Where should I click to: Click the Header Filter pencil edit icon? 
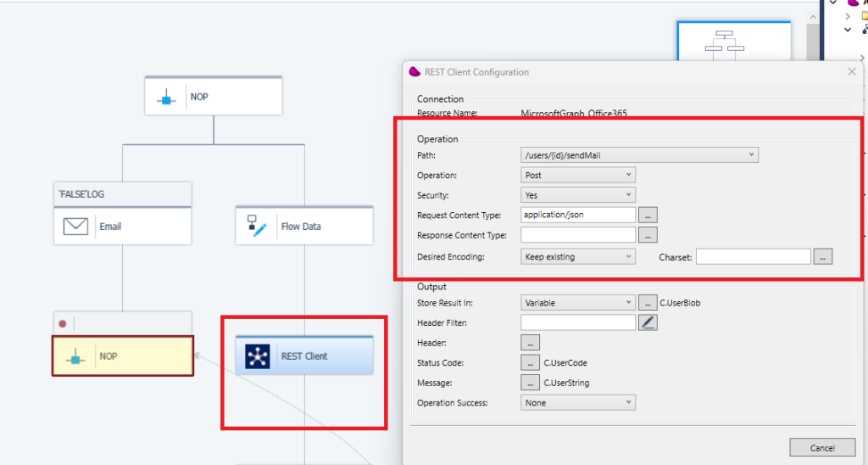tap(648, 322)
